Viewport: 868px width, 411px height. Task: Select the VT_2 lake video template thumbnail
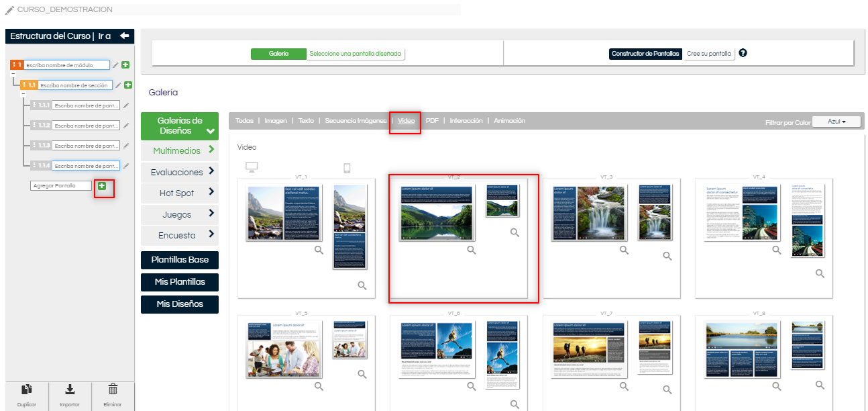(437, 214)
